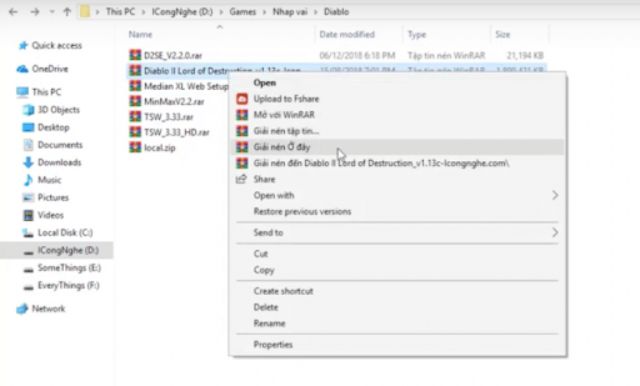The width and height of the screenshot is (640, 386).
Task: Sort files by Name column header
Action: [x=140, y=34]
